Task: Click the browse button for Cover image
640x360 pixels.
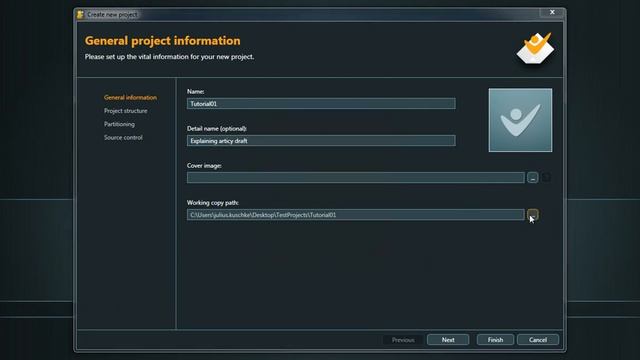Action: click(532, 178)
